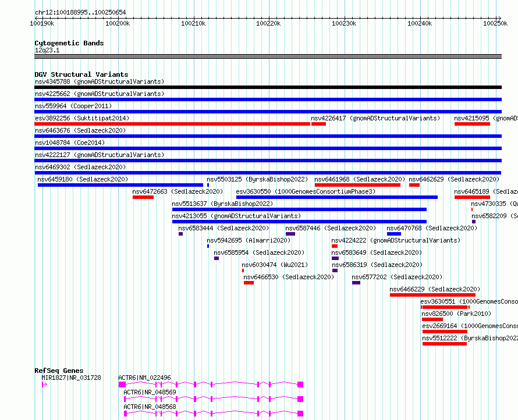Screen dimensions: 518x420
Task: Click the nsv4730335 variant label
Action: [494, 204]
